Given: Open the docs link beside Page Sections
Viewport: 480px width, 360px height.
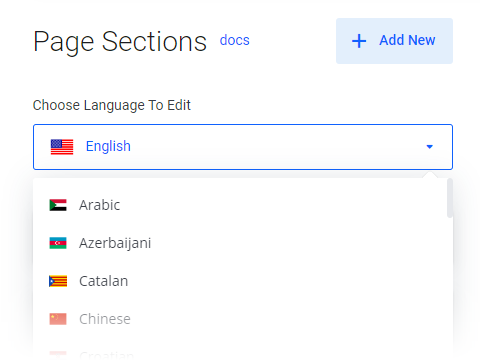Looking at the screenshot, I should click(234, 40).
